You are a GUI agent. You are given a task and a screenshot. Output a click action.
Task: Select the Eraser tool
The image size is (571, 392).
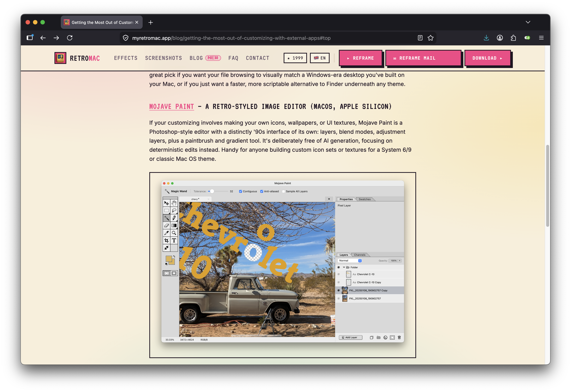[166, 225]
